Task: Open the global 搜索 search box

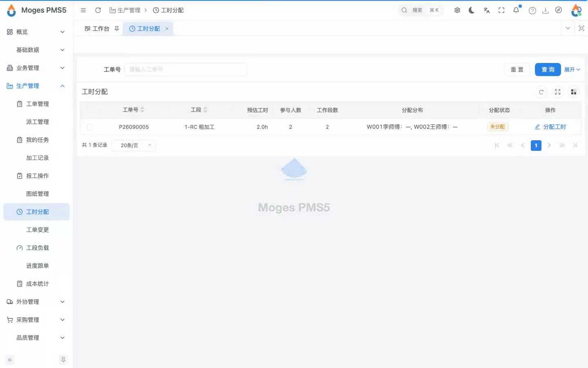Action: click(x=421, y=10)
